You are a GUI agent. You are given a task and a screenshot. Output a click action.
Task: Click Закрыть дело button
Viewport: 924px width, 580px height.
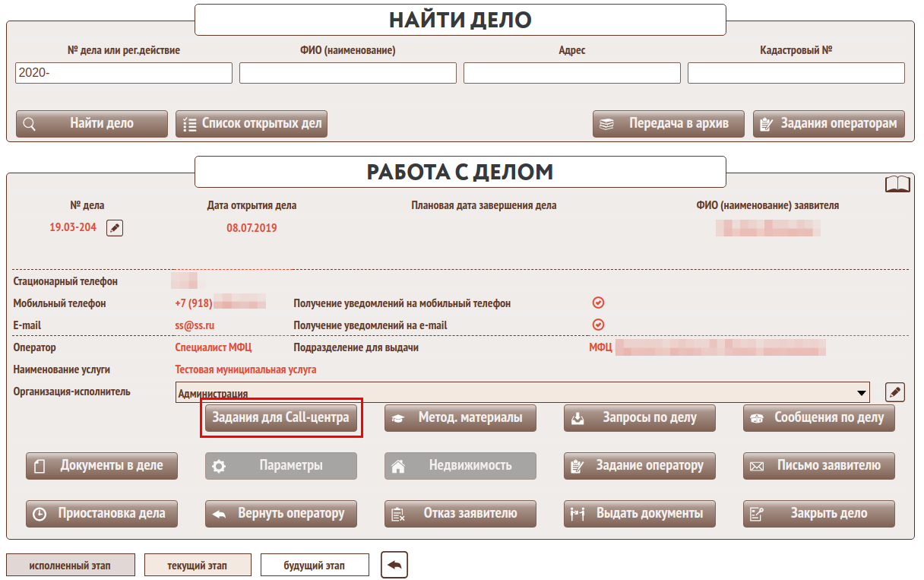point(819,514)
